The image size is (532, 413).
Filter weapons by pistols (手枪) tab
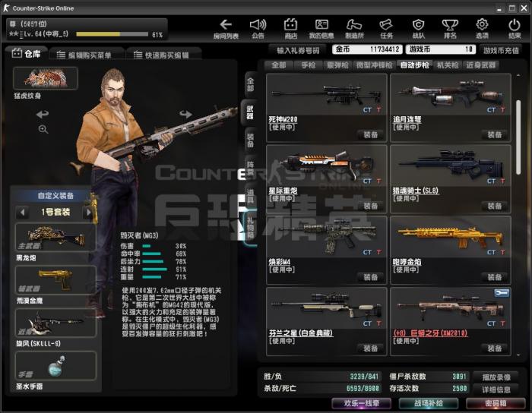[308, 65]
